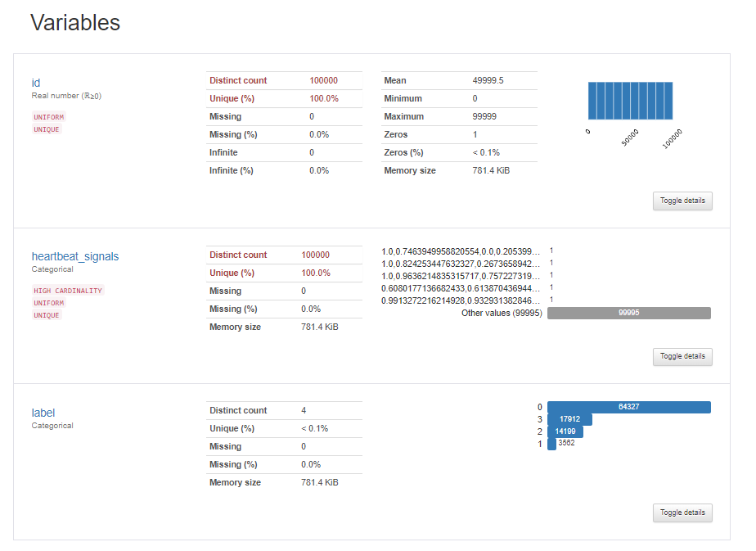The image size is (756, 551).
Task: Click Zeros (%) value < 0.1%
Action: point(486,153)
